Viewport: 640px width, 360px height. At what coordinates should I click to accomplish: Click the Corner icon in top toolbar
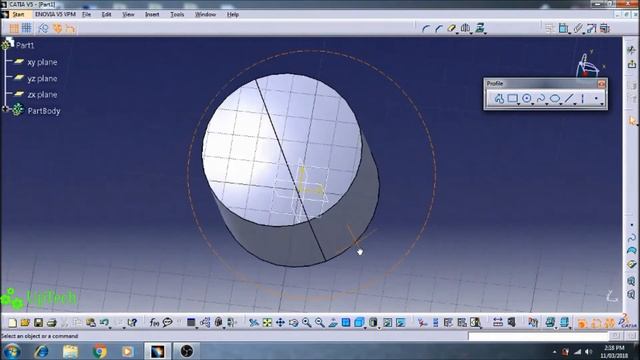(x=426, y=28)
